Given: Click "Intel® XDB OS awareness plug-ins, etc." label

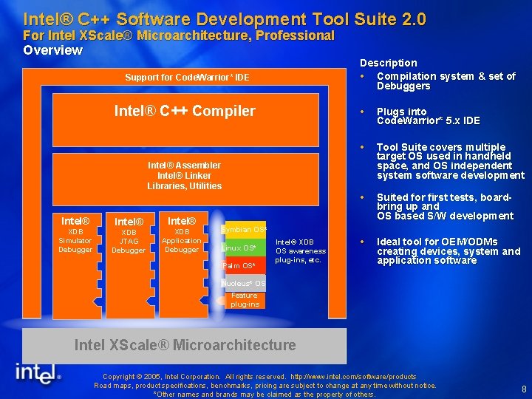Looking at the screenshot, I should click(x=300, y=251).
